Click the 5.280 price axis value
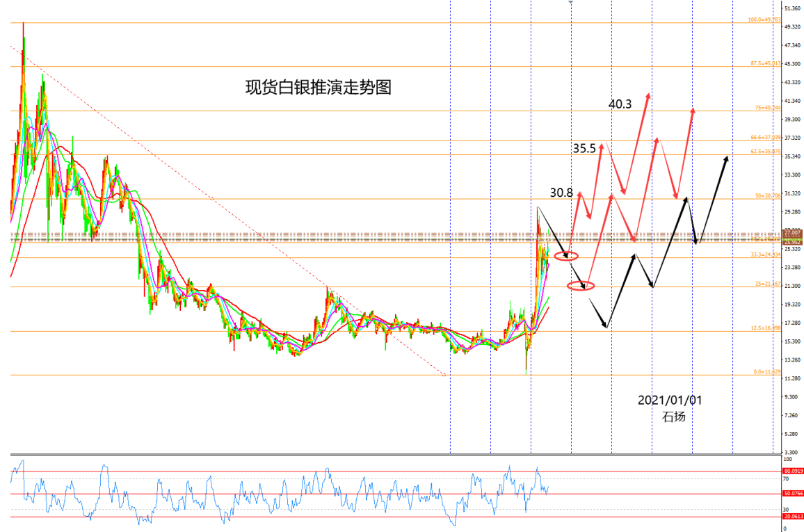Image resolution: width=804 pixels, height=532 pixels. 791,434
